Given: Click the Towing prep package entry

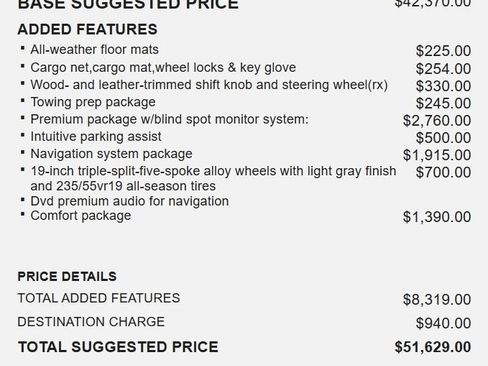Looking at the screenshot, I should point(93,102).
